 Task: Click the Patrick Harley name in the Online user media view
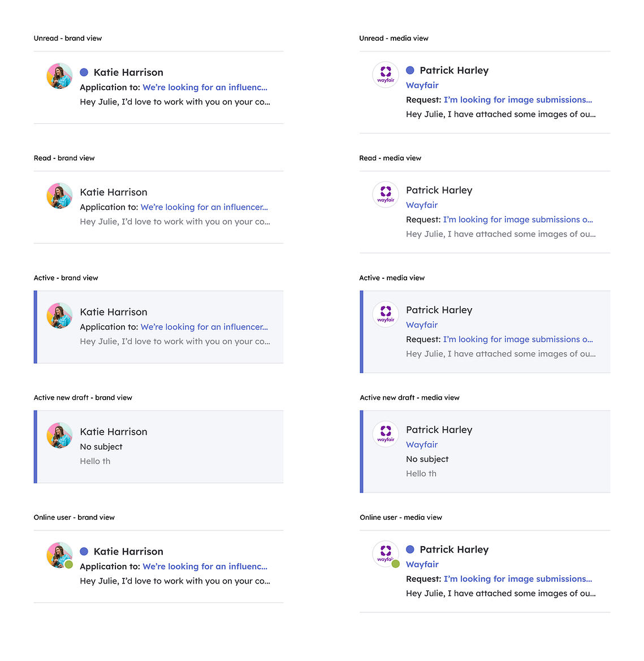click(x=455, y=550)
